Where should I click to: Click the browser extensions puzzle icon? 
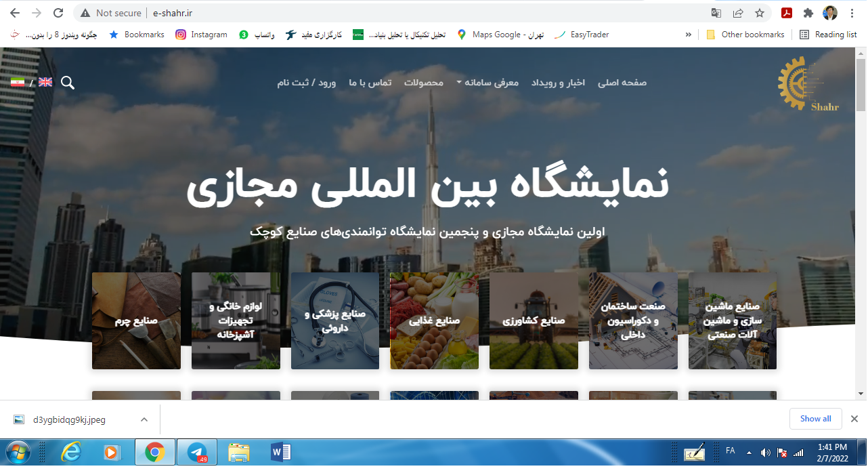pyautogui.click(x=808, y=12)
